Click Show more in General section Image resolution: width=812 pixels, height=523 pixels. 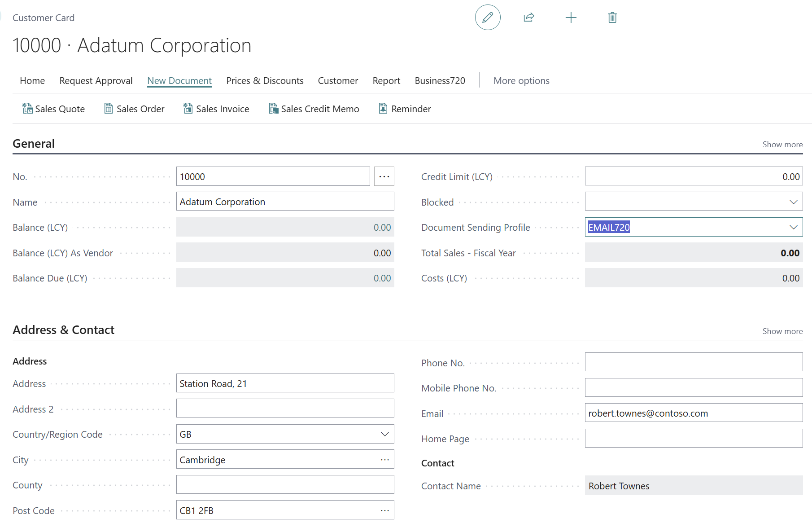pyautogui.click(x=782, y=145)
